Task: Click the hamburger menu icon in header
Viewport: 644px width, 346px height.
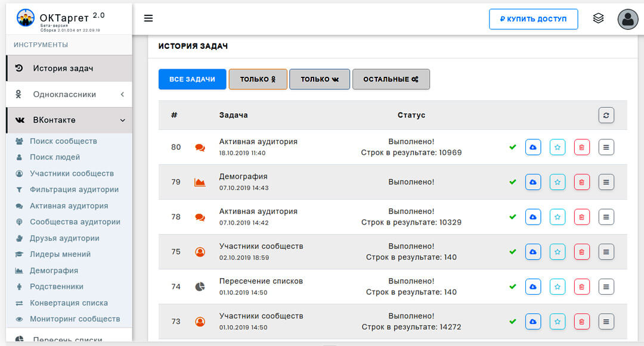Action: pos(148,18)
